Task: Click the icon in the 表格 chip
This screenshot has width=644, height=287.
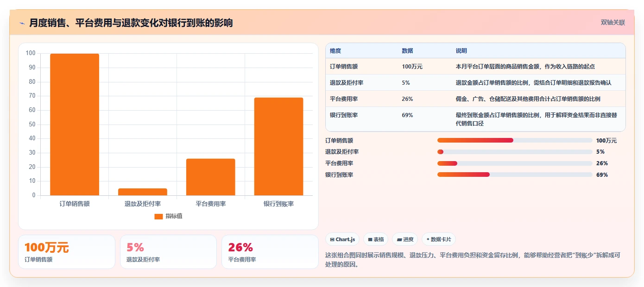Action: tap(370, 240)
